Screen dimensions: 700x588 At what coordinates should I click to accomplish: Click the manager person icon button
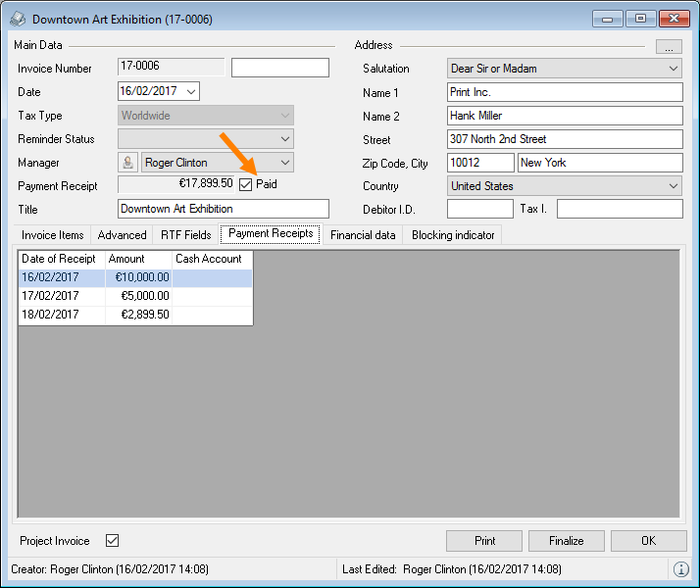point(127,163)
